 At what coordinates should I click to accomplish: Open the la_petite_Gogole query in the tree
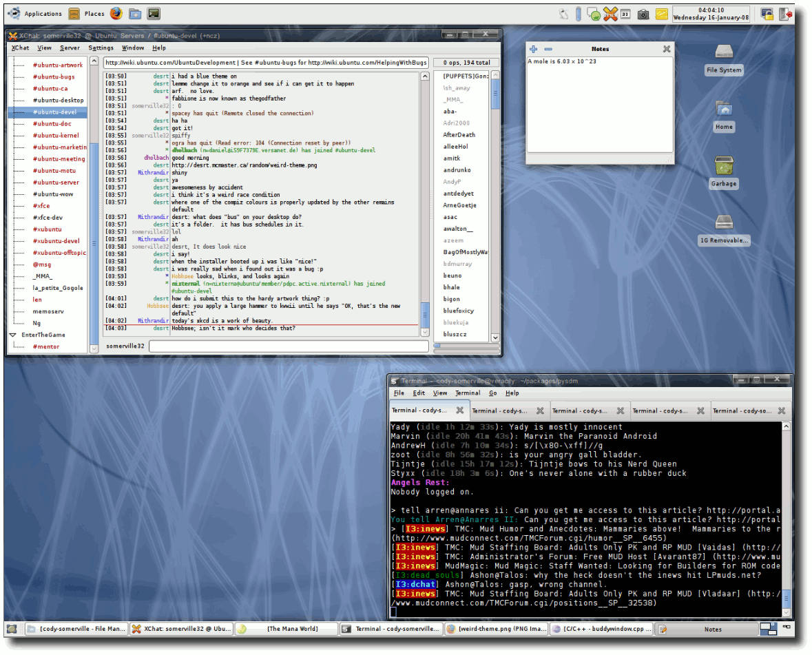[x=57, y=289]
